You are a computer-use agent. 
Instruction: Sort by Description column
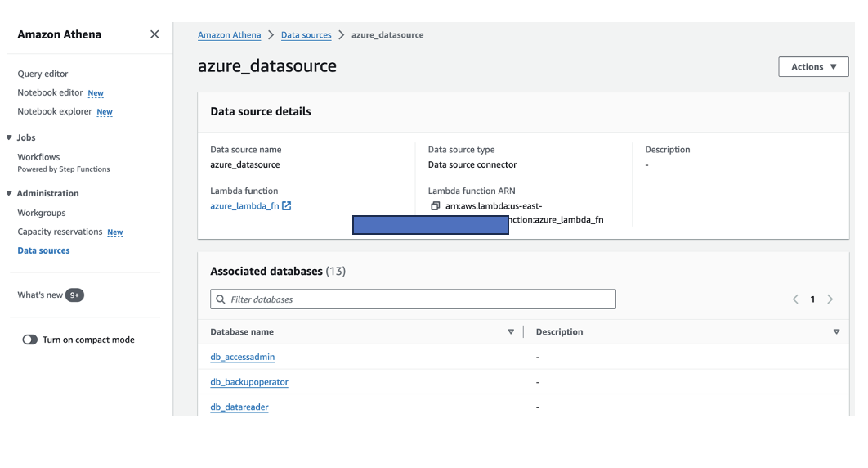coord(836,332)
